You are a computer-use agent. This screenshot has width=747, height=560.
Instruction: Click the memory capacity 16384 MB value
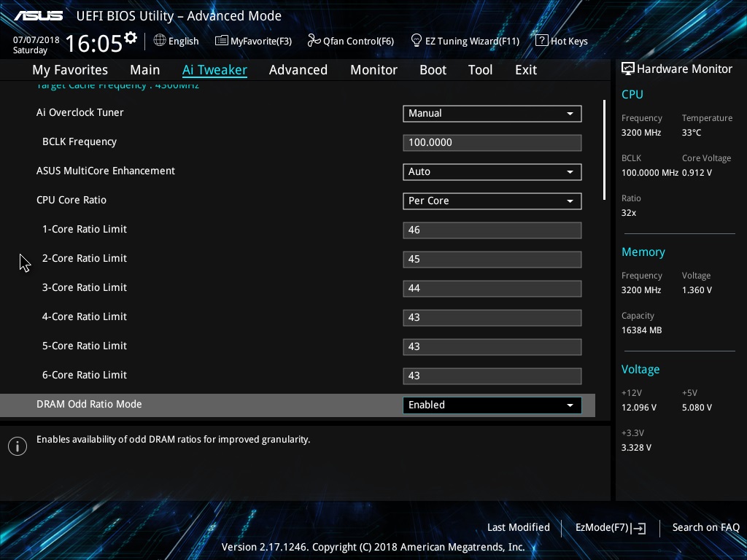(x=642, y=330)
